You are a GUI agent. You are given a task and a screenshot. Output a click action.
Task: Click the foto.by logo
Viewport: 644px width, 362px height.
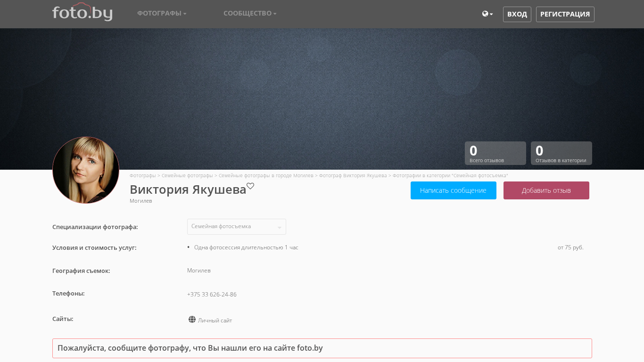tap(83, 13)
